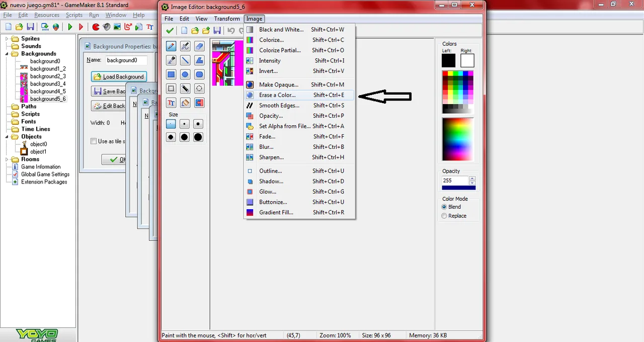Enable the Replace color mode
The image size is (644, 342).
(444, 216)
